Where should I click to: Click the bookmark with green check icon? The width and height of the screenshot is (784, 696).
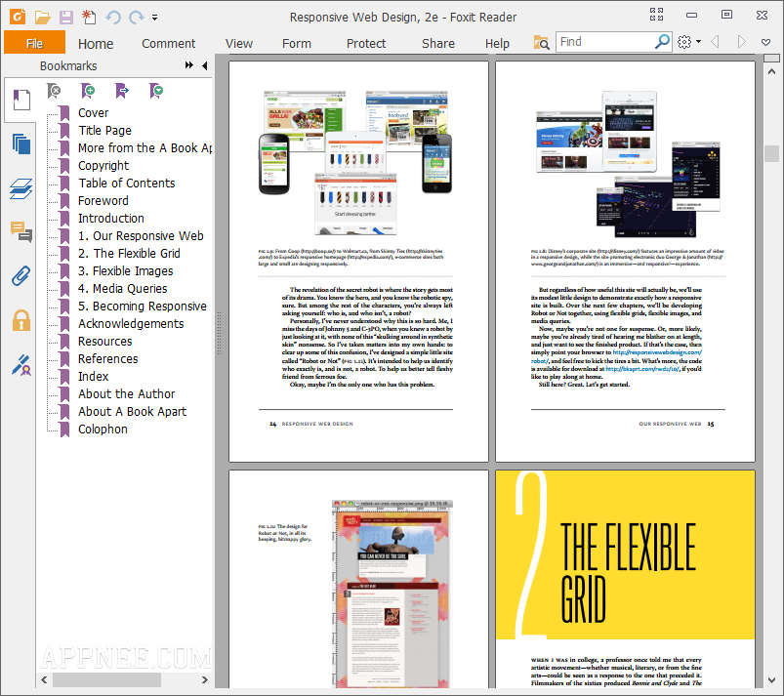click(156, 91)
